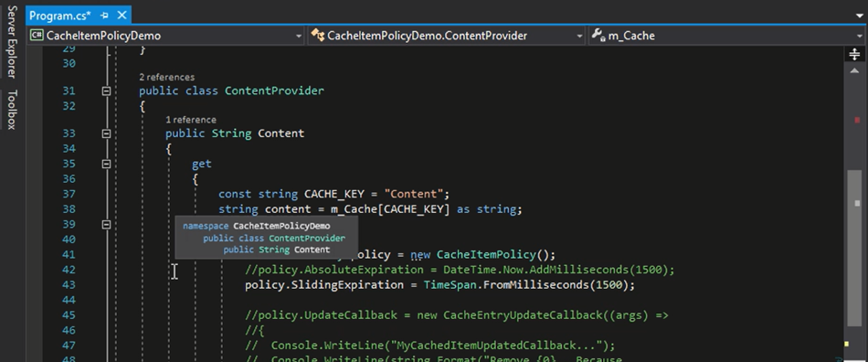Collapse the get accessor at line 35
868x362 pixels.
[x=106, y=164]
